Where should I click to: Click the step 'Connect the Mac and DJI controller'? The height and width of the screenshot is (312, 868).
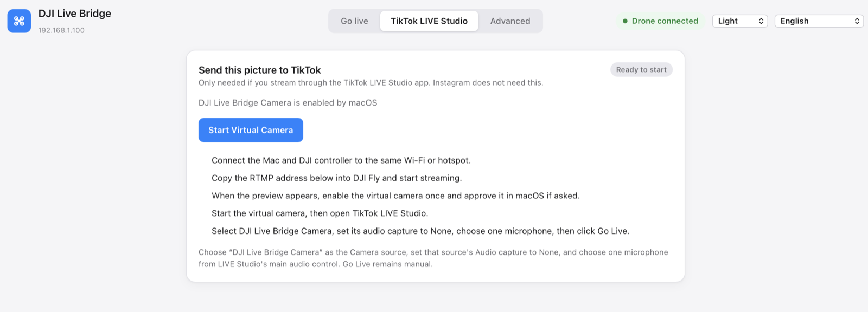point(341,160)
